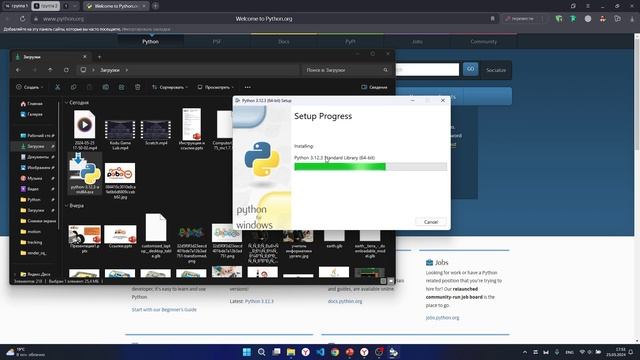640x360 pixels.
Task: Go back in Explorer navigation
Action: pos(18,70)
